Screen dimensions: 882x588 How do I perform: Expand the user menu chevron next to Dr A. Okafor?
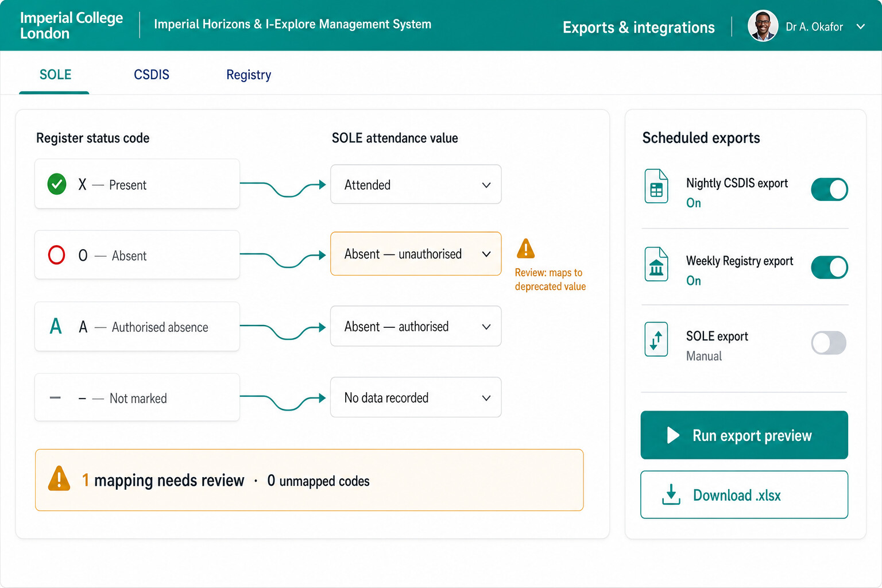[860, 26]
